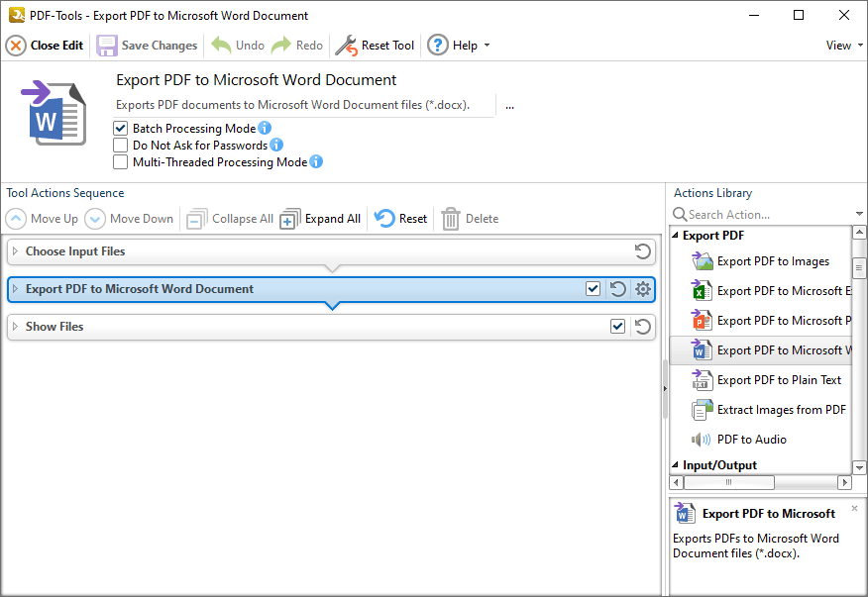
Task: Show info for Do Not Ask for Passwords
Action: pyautogui.click(x=276, y=145)
